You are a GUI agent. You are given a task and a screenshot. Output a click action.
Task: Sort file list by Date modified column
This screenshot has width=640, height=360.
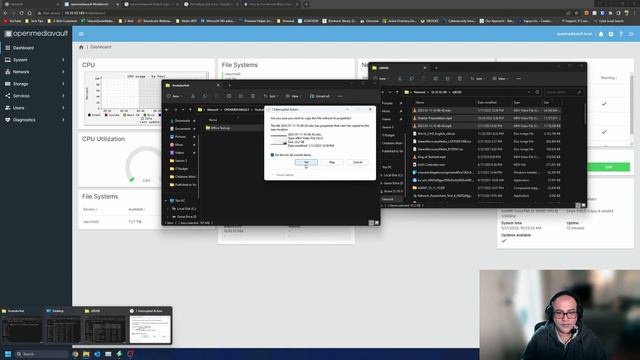point(487,102)
